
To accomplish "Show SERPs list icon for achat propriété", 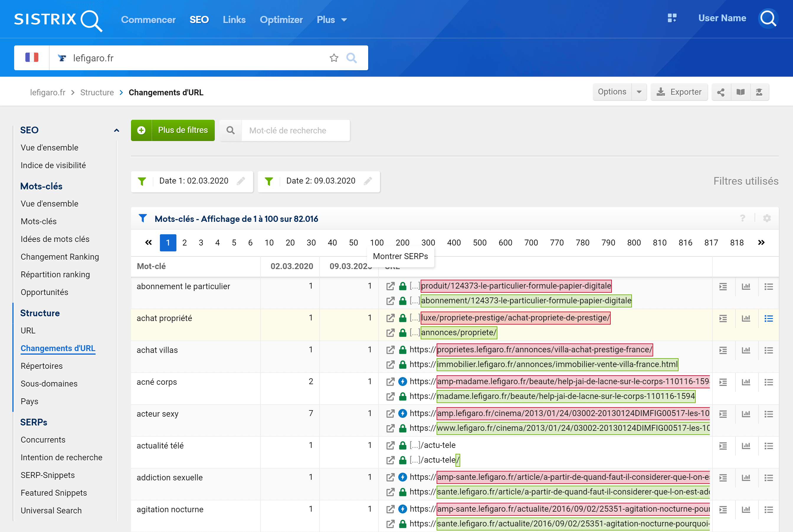I will 769,319.
